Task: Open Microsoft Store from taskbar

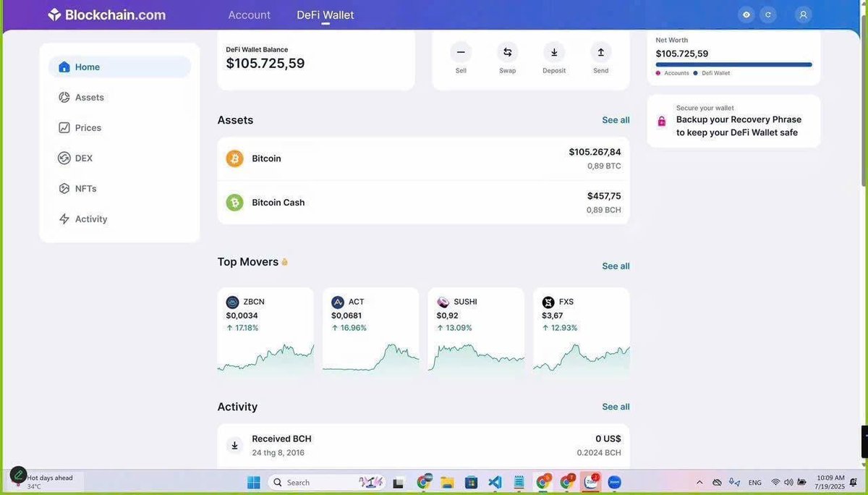Action: (x=471, y=482)
